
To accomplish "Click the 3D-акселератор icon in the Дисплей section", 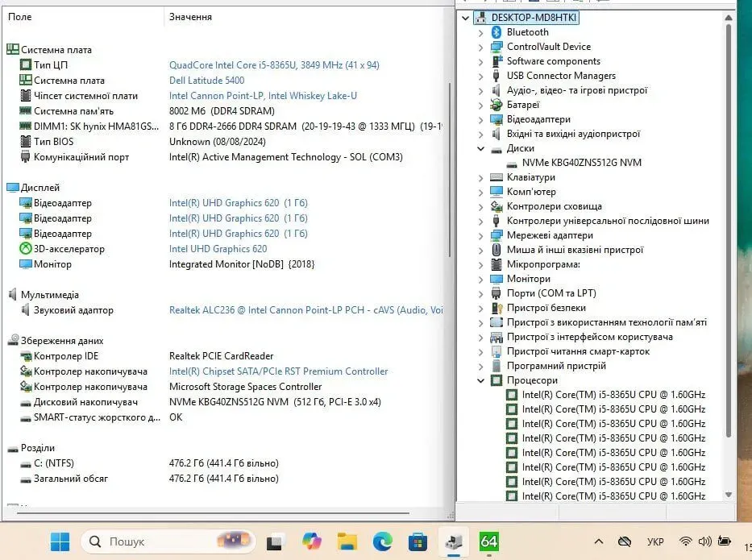I will 26,249.
